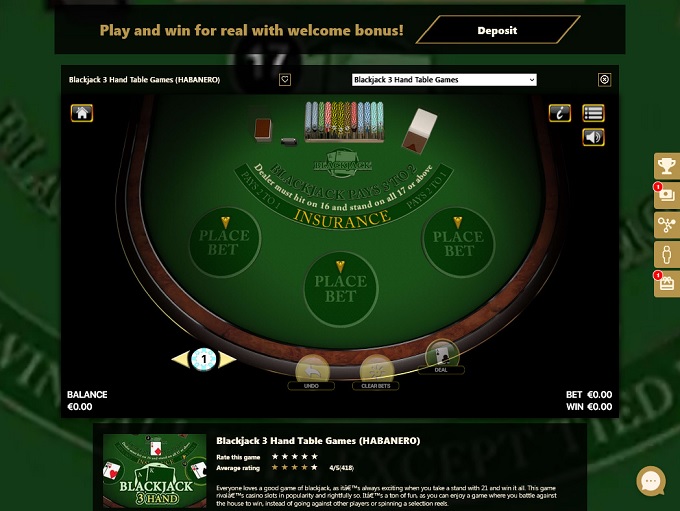The height and width of the screenshot is (511, 680).
Task: Open the trophy sidebar icon
Action: pyautogui.click(x=667, y=165)
